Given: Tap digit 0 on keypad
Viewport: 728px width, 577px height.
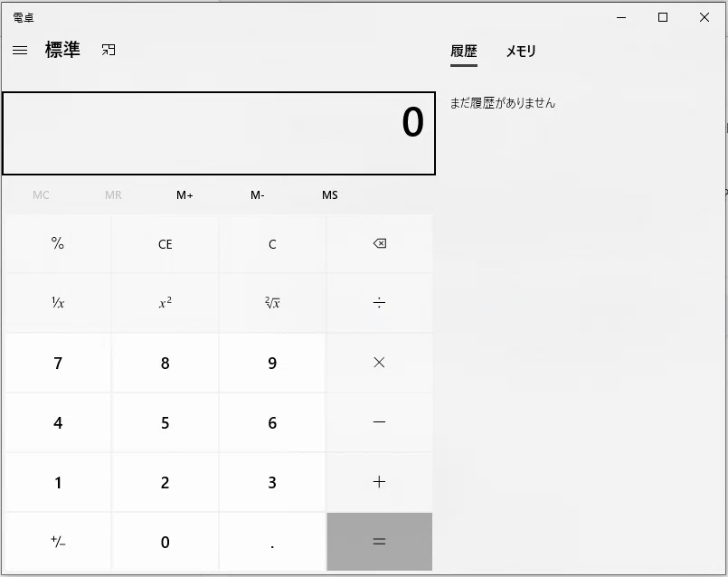Looking at the screenshot, I should coord(165,542).
